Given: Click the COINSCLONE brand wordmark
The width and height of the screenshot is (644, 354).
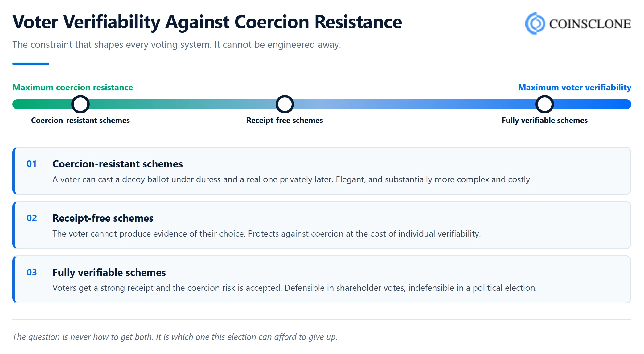Looking at the screenshot, I should pyautogui.click(x=590, y=24).
